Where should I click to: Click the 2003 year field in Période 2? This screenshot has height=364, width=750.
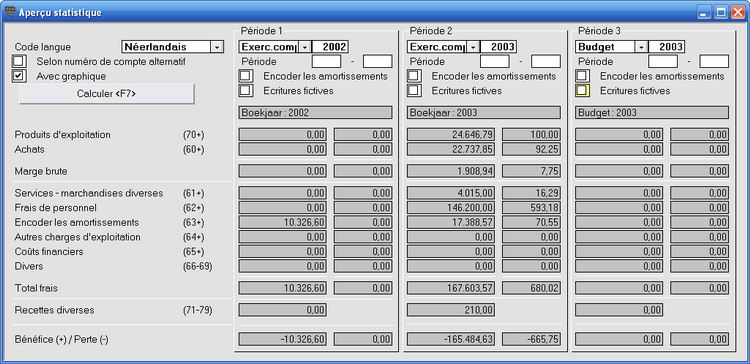click(x=499, y=47)
